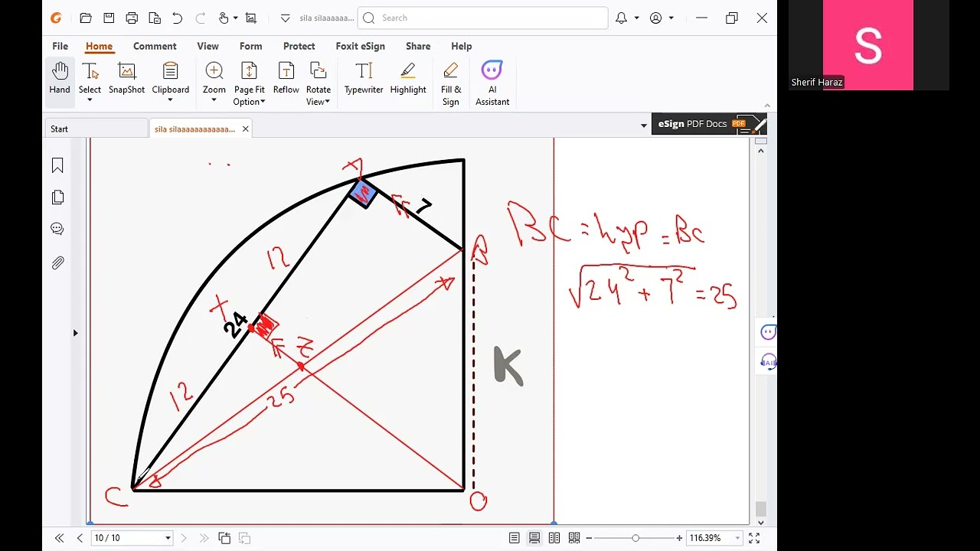The image size is (980, 551).
Task: Undo the last action
Action: coord(178,18)
